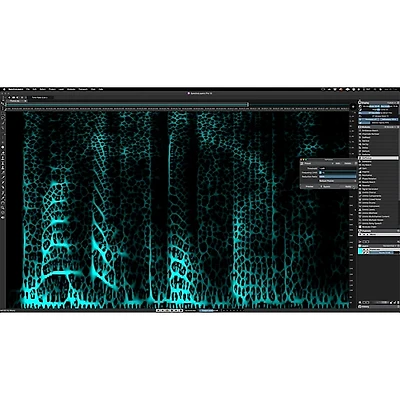This screenshot has width=400, height=400.
Task: Click the Preview button in the dialog
Action: pyautogui.click(x=310, y=187)
